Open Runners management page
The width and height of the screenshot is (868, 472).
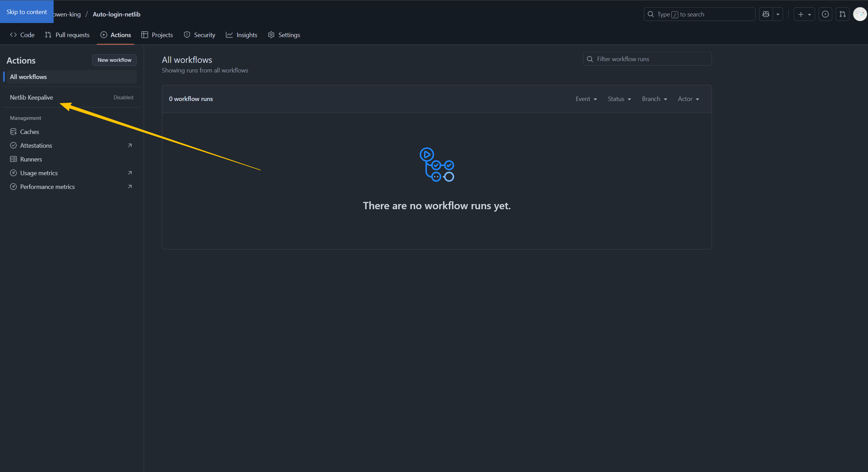click(31, 159)
